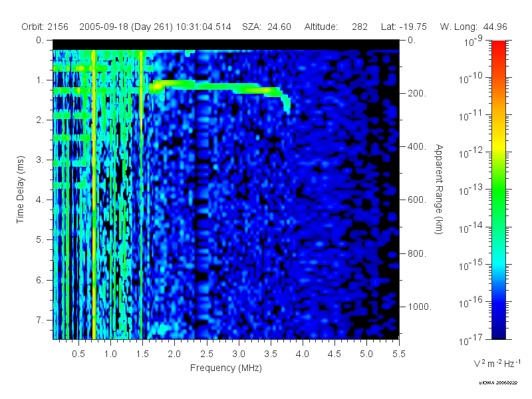The height and width of the screenshot is (399, 532).
Task: Click the colorbar label 10^-15
Action: click(x=471, y=265)
